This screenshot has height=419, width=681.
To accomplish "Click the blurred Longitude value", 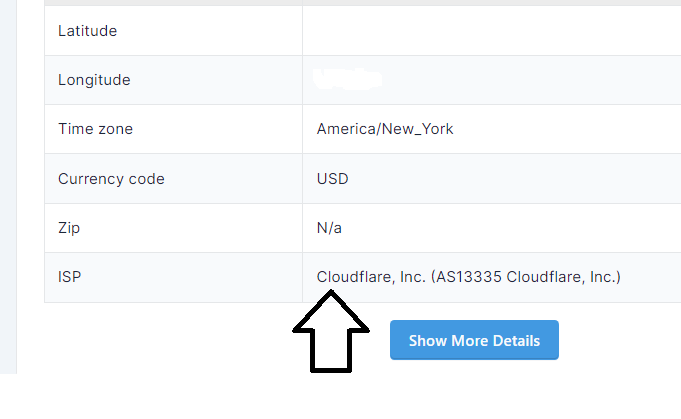I will (x=347, y=79).
